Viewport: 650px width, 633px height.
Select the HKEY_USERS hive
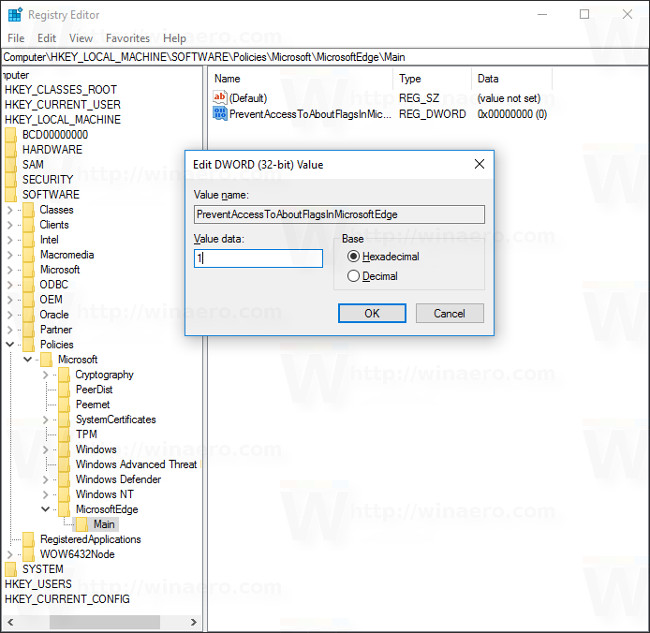pos(38,584)
